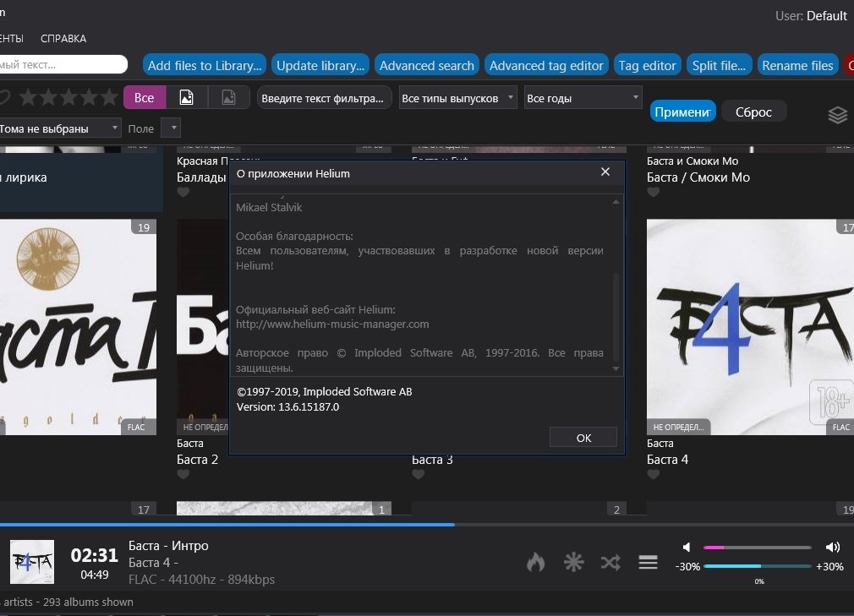The width and height of the screenshot is (854, 616).
Task: Click the Сброс reset button
Action: (753, 112)
